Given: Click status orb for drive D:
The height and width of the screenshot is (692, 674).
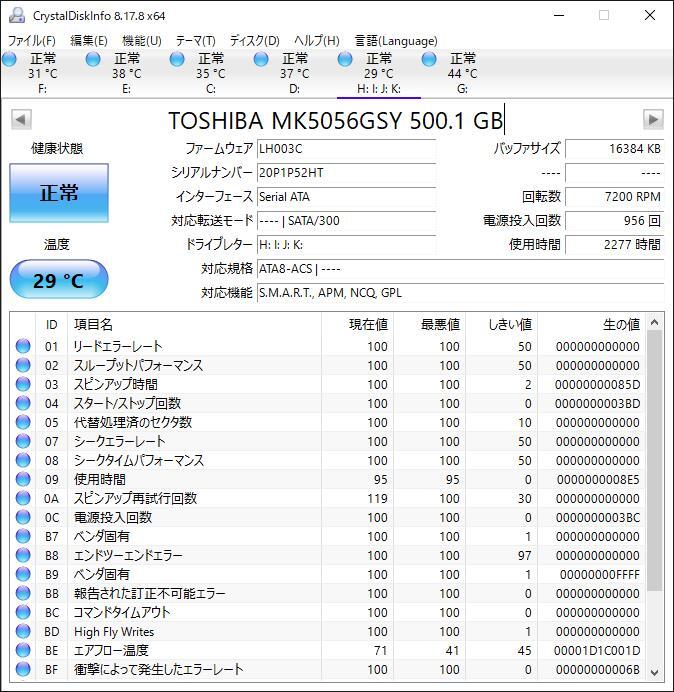Looking at the screenshot, I should pyautogui.click(x=261, y=59).
